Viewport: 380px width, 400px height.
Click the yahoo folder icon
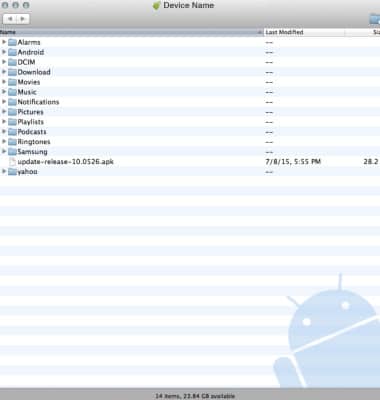click(x=12, y=172)
